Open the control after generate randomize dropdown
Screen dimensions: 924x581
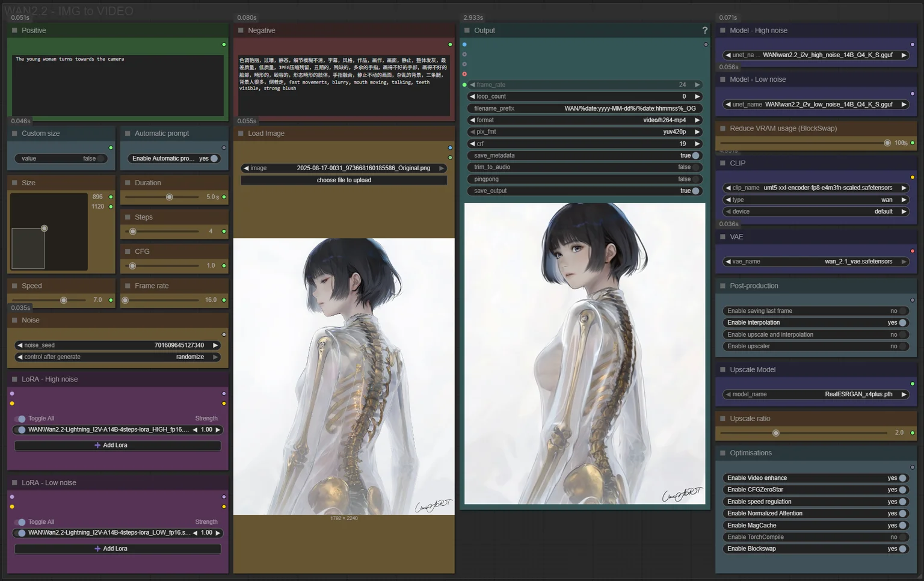(x=117, y=357)
